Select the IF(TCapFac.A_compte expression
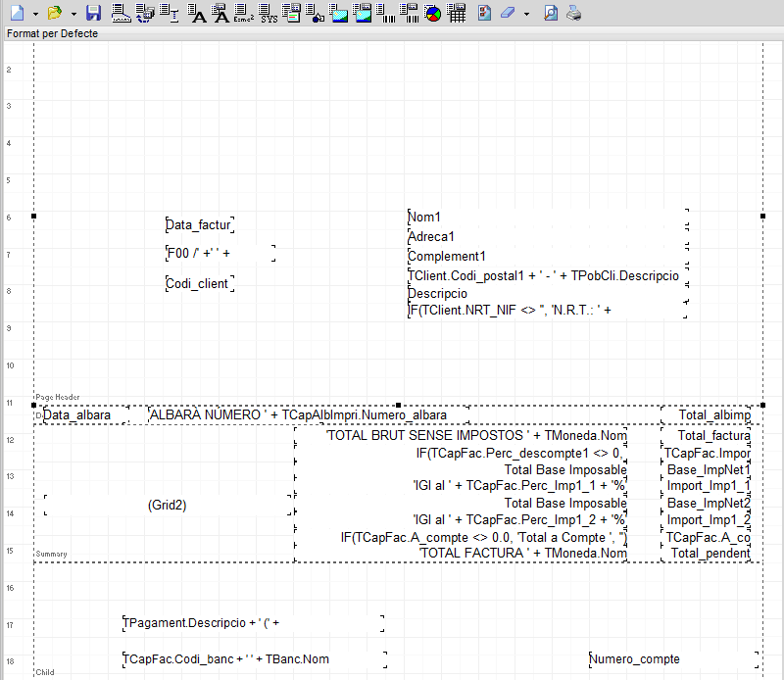The height and width of the screenshot is (680, 784). 461,538
